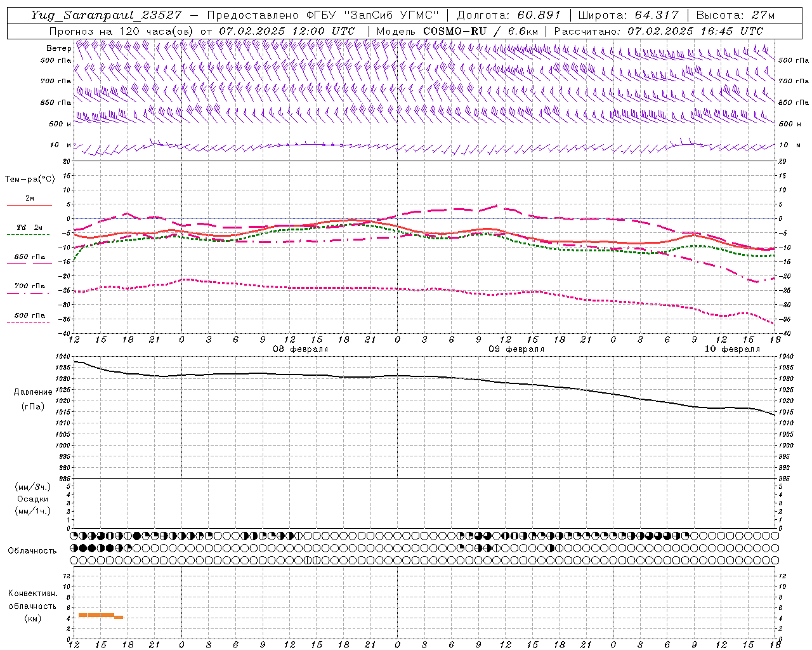Click the Ветер panel label
The height and width of the screenshot is (650, 812).
(x=58, y=48)
